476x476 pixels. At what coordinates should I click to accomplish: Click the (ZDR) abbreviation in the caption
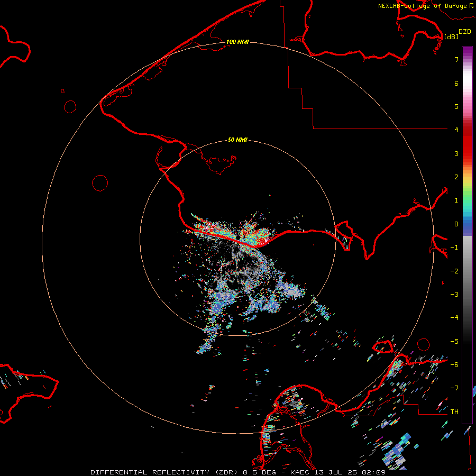pos(226,472)
